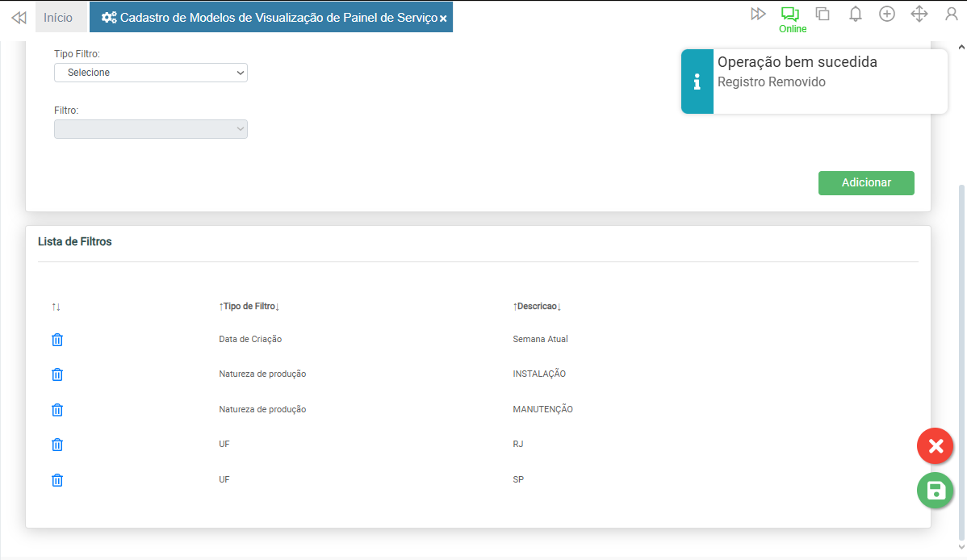Remove the RJ filter using its trash icon

coord(57,445)
